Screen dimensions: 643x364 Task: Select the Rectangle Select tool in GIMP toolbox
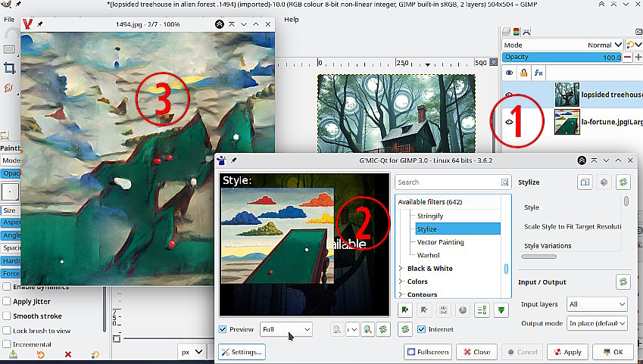tap(9, 50)
